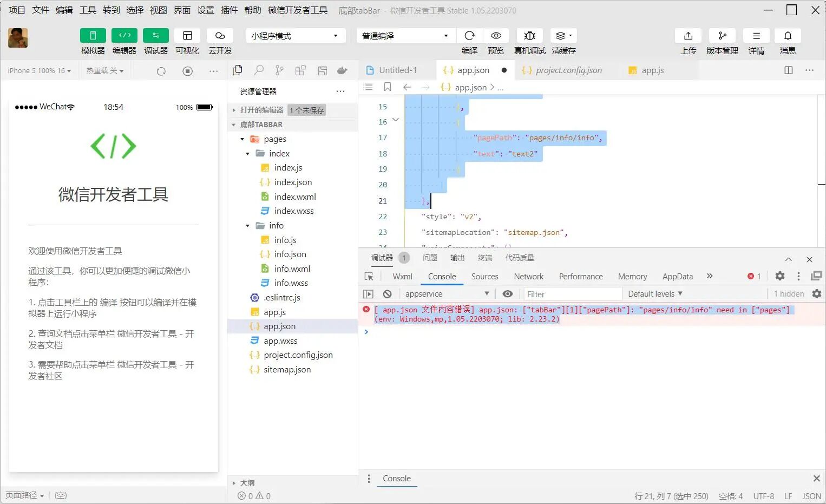Open the 工具 menu
Viewport: 826px width, 504px height.
[x=88, y=10]
